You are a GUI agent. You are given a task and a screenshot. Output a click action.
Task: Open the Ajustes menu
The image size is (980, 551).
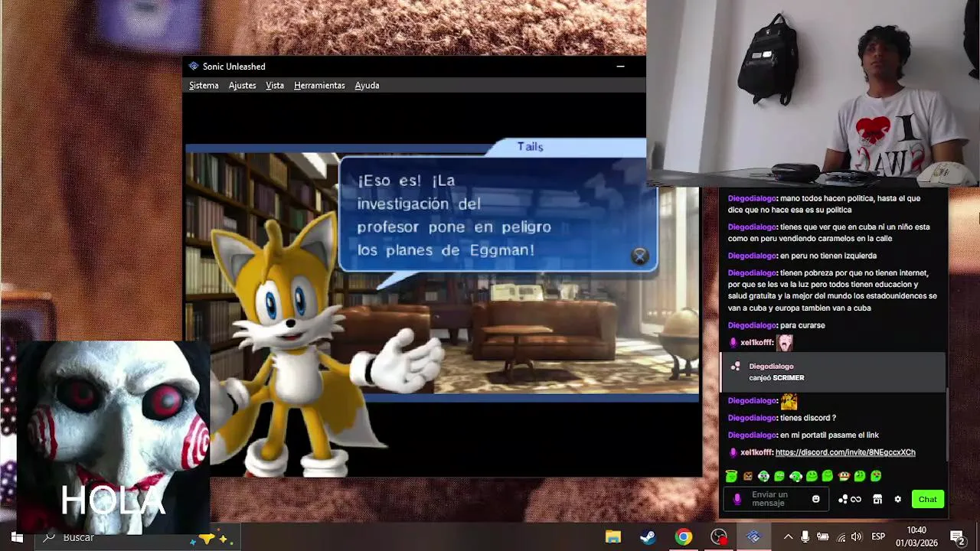242,86
